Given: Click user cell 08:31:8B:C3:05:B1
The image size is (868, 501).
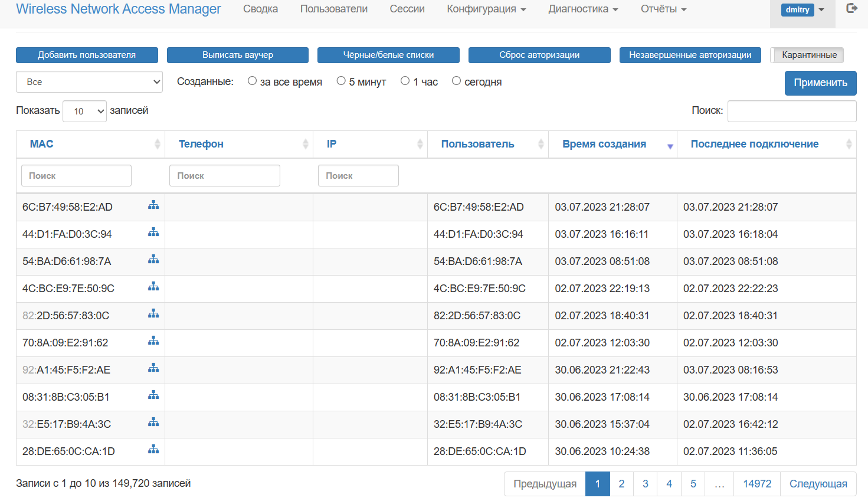Looking at the screenshot, I should coord(477,397).
